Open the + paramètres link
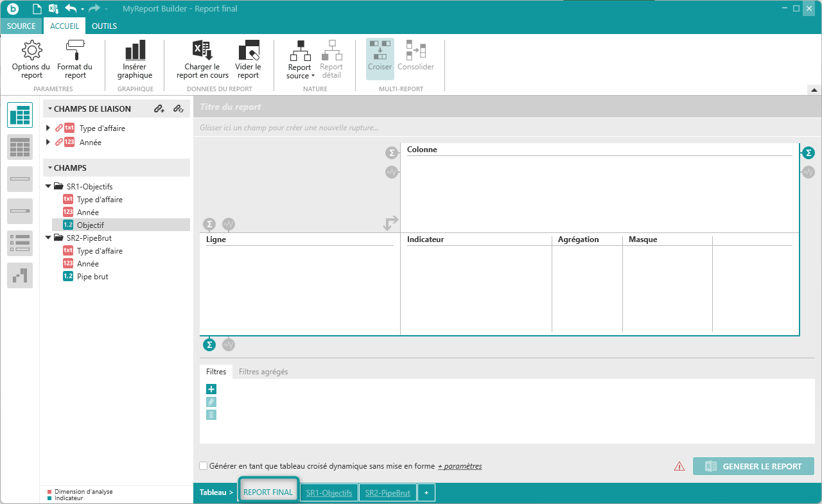The height and width of the screenshot is (504, 822). coord(460,466)
